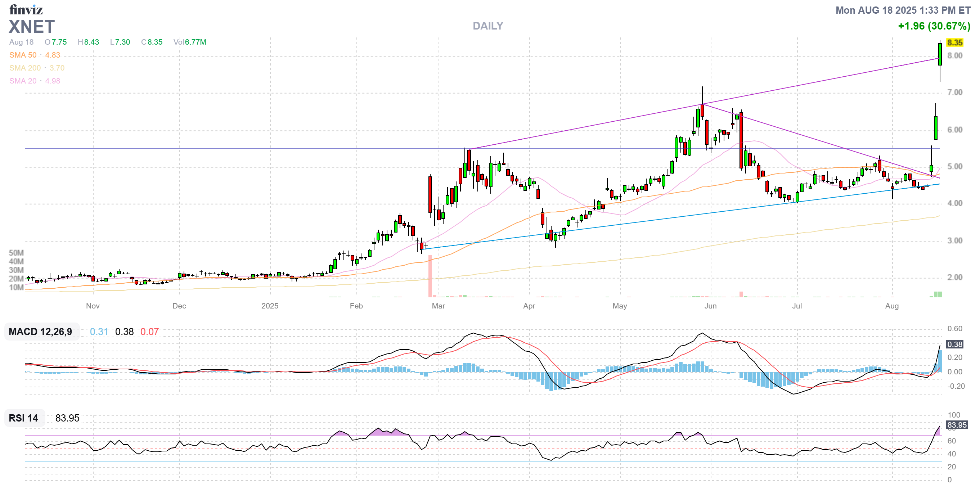The width and height of the screenshot is (980, 491).
Task: Click the tall pink volume bar near Mar
Action: pos(430,276)
